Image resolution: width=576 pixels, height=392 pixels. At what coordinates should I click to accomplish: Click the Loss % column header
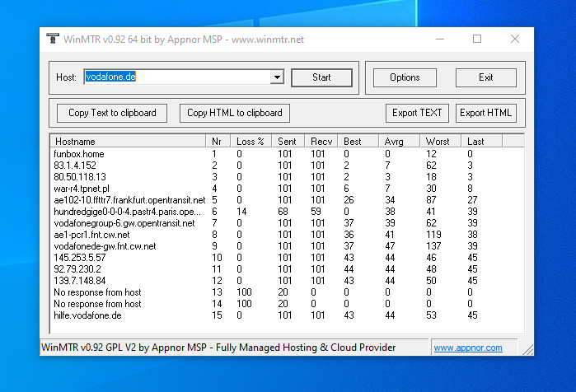251,142
